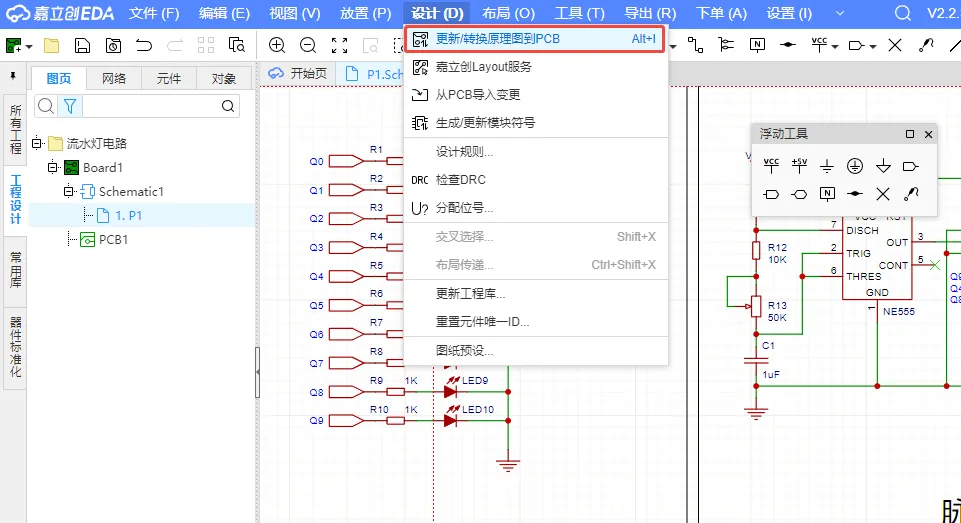Place +5V from the floating tools panel

pyautogui.click(x=799, y=166)
